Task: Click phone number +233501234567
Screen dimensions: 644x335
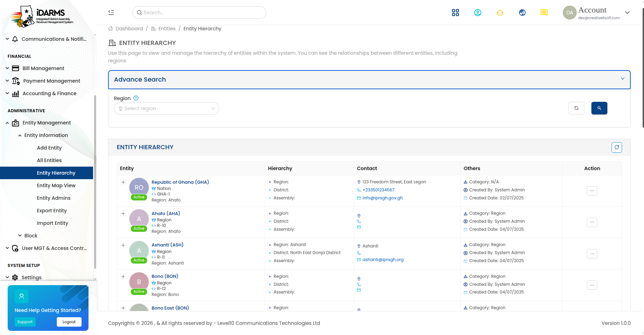Action: coord(378,190)
